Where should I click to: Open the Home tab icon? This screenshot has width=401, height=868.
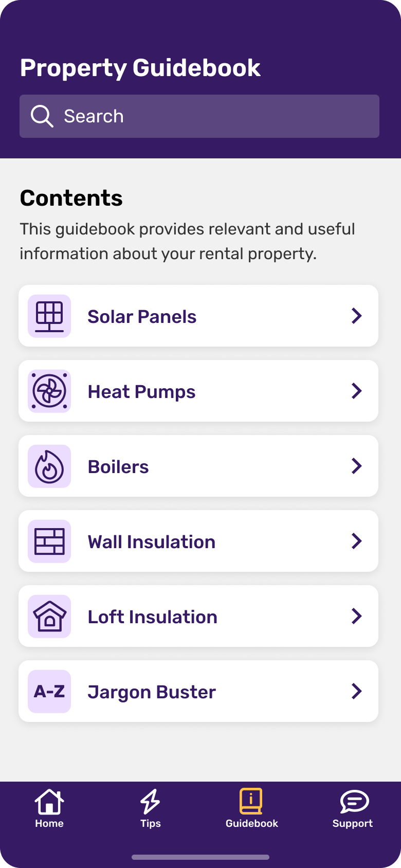49,802
